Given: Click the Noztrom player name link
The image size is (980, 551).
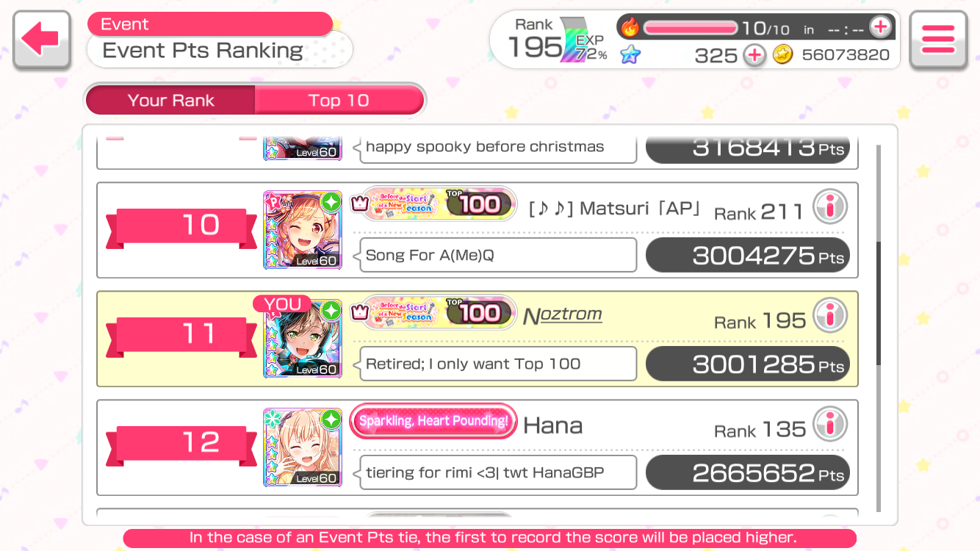Looking at the screenshot, I should (x=563, y=316).
